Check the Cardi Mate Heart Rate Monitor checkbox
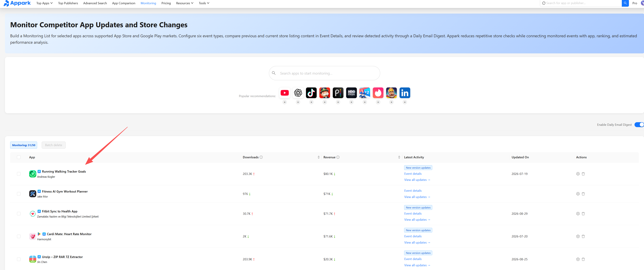This screenshot has height=270, width=644. click(19, 236)
